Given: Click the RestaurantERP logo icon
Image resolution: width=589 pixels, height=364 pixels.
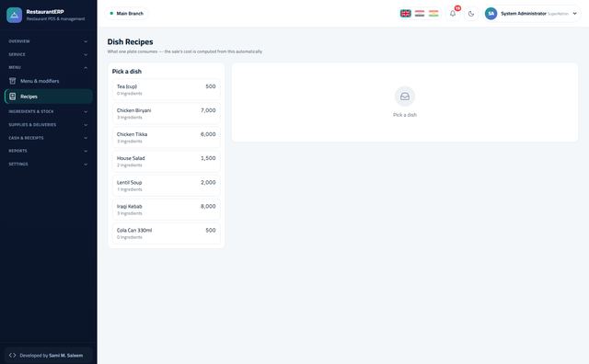Looking at the screenshot, I should pyautogui.click(x=15, y=15).
